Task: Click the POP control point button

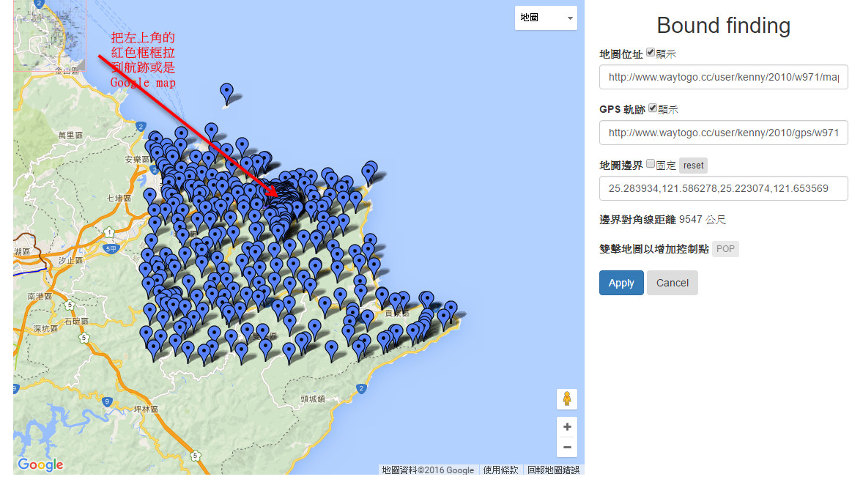Action: [x=725, y=249]
